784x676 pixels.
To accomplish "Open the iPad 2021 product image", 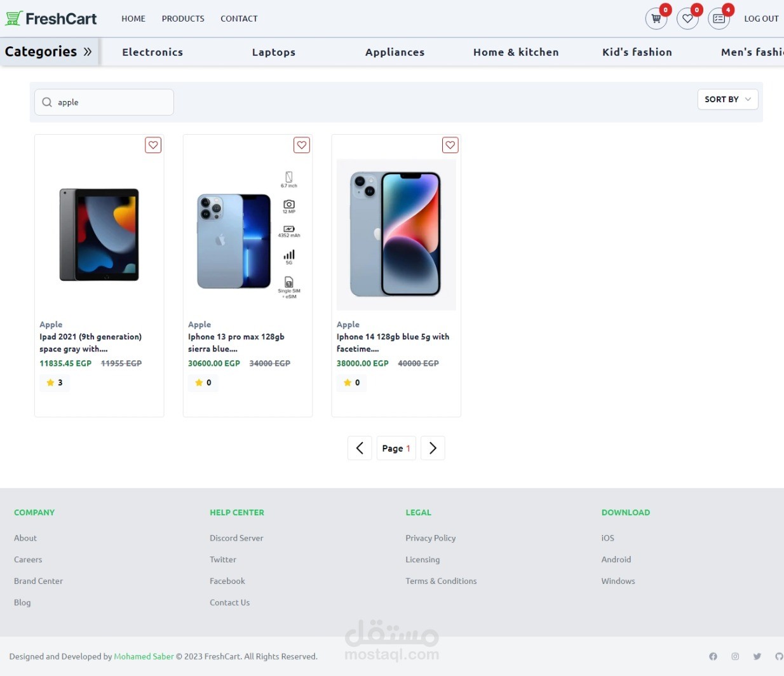I will [x=99, y=234].
